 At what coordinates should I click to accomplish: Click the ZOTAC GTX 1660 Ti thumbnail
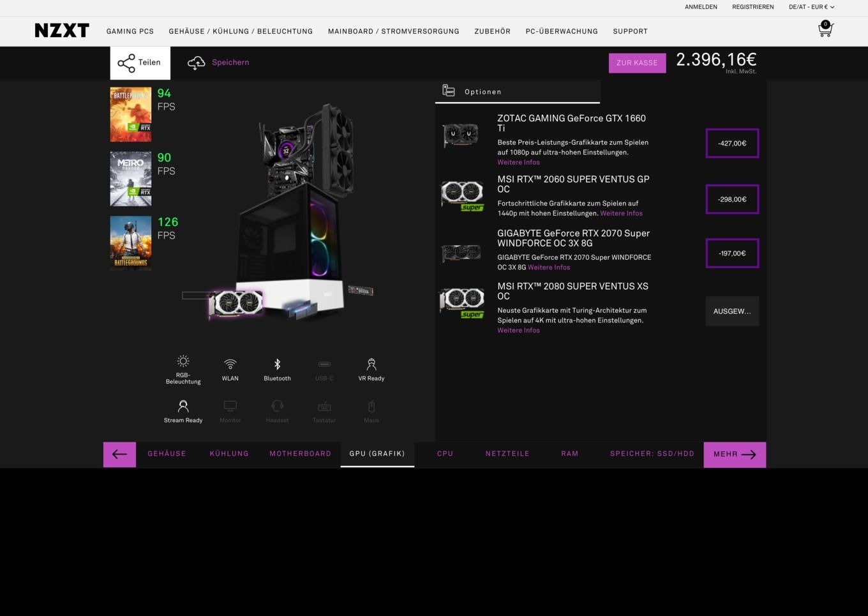click(x=461, y=135)
